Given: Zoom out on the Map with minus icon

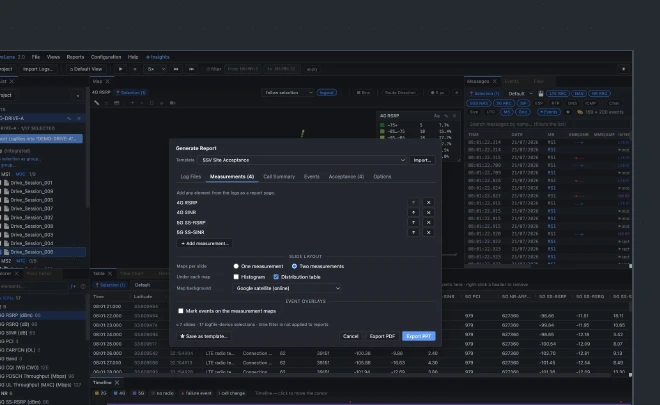Looking at the screenshot, I should pyautogui.click(x=142, y=103).
